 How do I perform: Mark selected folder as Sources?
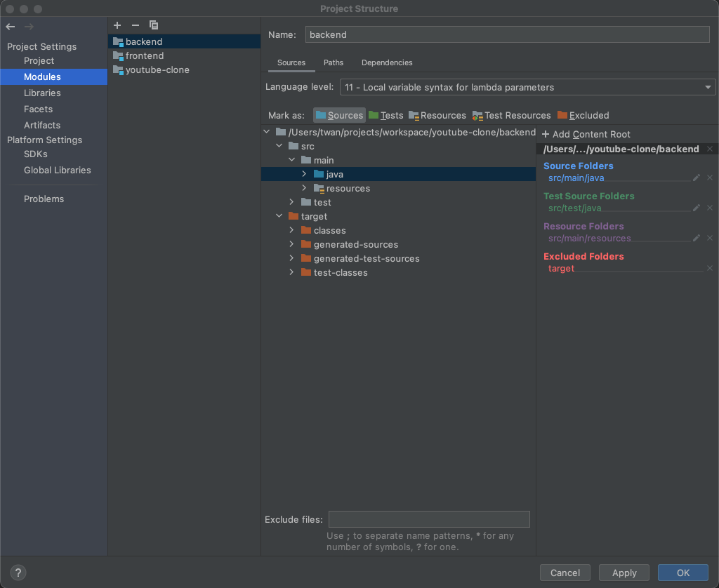[x=339, y=115]
